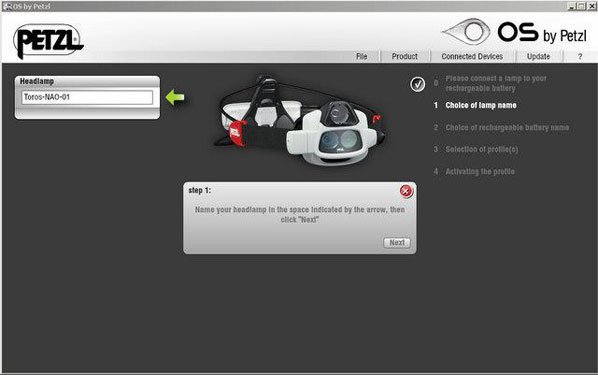
Task: Open the Connected Devices menu
Action: click(472, 56)
